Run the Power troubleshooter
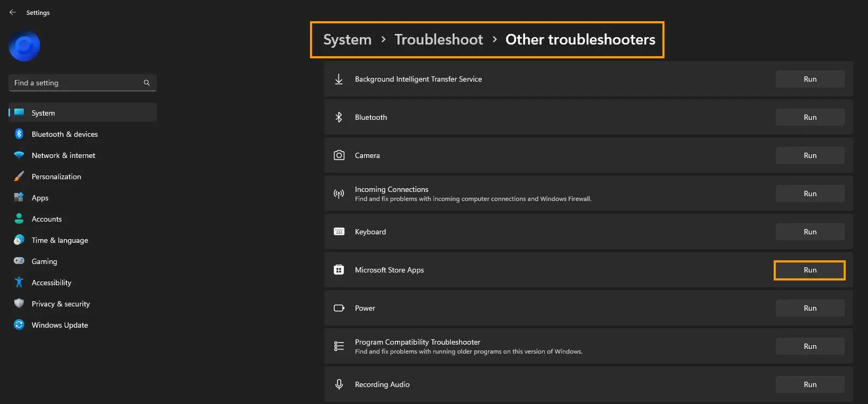Viewport: 868px width, 404px height. click(x=810, y=308)
